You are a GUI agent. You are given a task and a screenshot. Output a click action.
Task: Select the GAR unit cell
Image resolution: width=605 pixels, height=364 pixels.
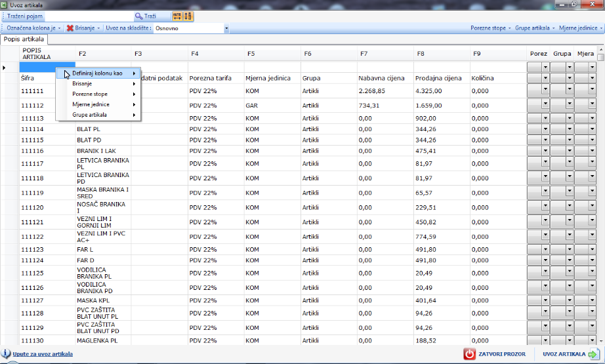coord(272,106)
